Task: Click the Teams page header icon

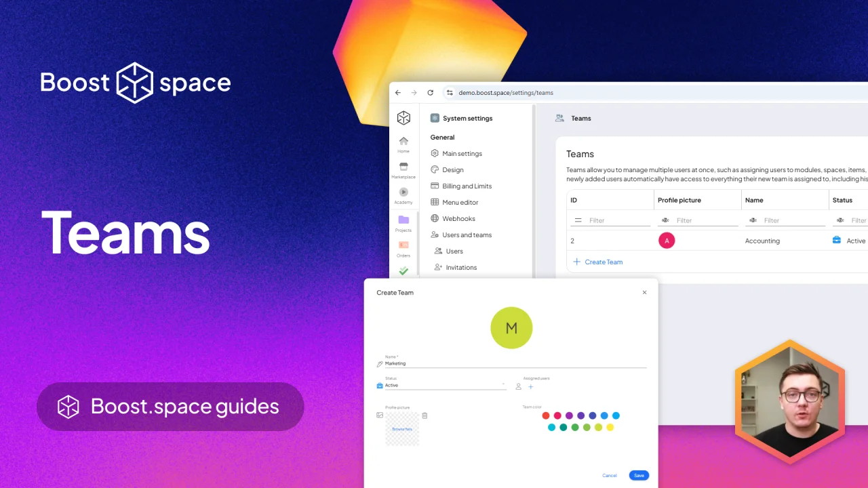Action: pos(559,118)
